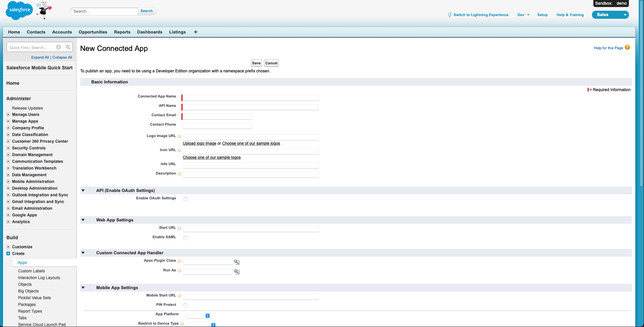Click the plus icon for all tabs
Screen dimensions: 644x327
(196, 32)
